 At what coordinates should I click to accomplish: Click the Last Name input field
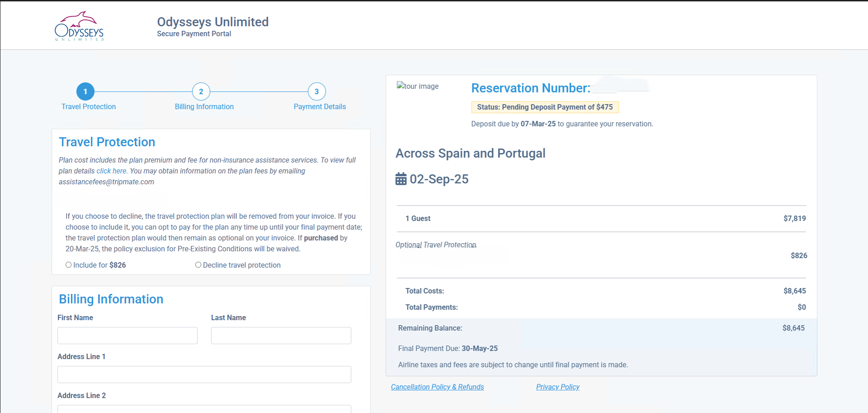point(281,336)
